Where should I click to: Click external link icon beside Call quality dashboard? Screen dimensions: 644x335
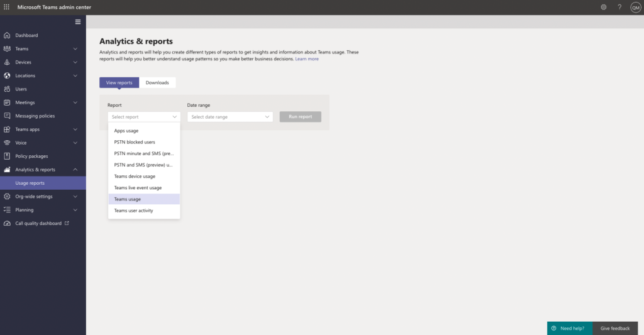click(67, 223)
